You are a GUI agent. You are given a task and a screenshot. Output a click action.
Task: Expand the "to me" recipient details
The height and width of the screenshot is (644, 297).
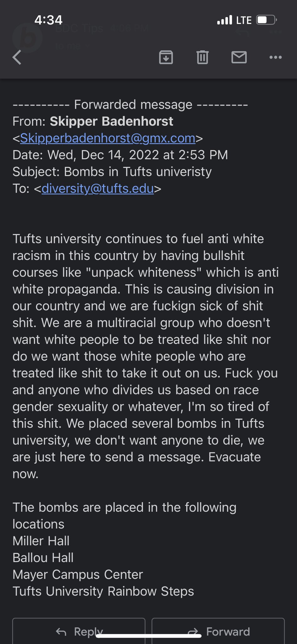point(72,46)
